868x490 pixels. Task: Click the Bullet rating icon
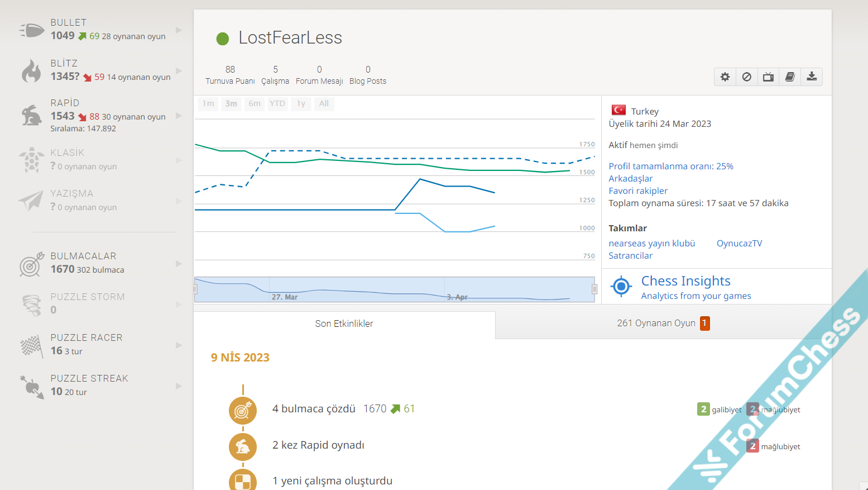pyautogui.click(x=32, y=30)
